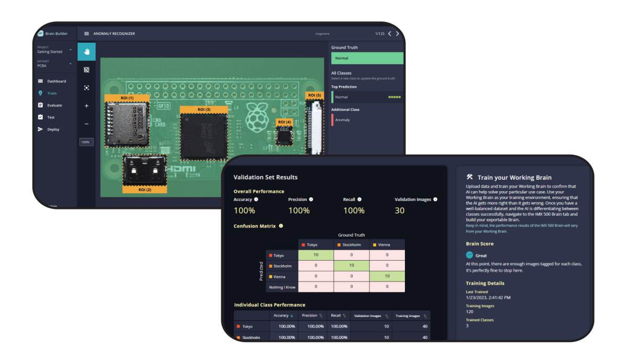Click the info icon next to Recall

pos(359,199)
